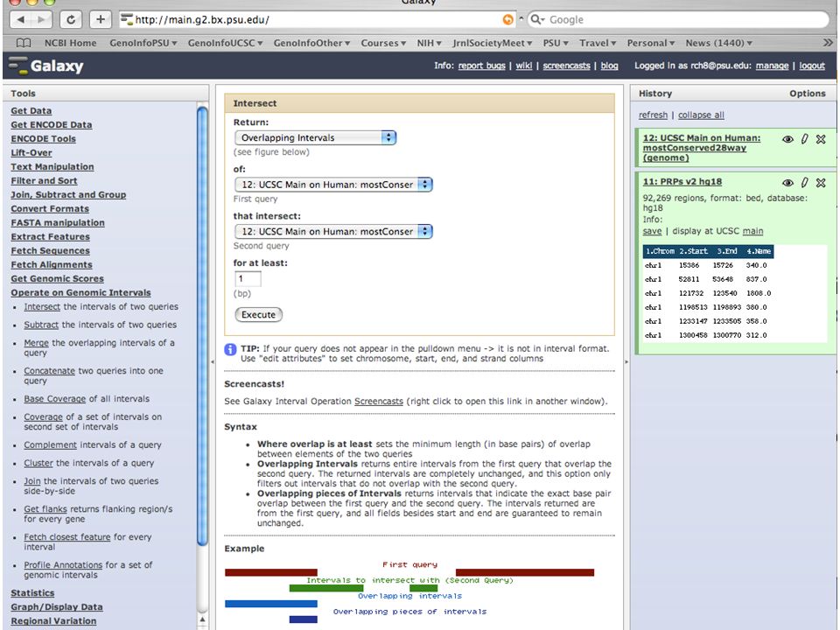The height and width of the screenshot is (630, 840).
Task: View dataset 11 PRPs with eye icon
Action: click(x=787, y=183)
